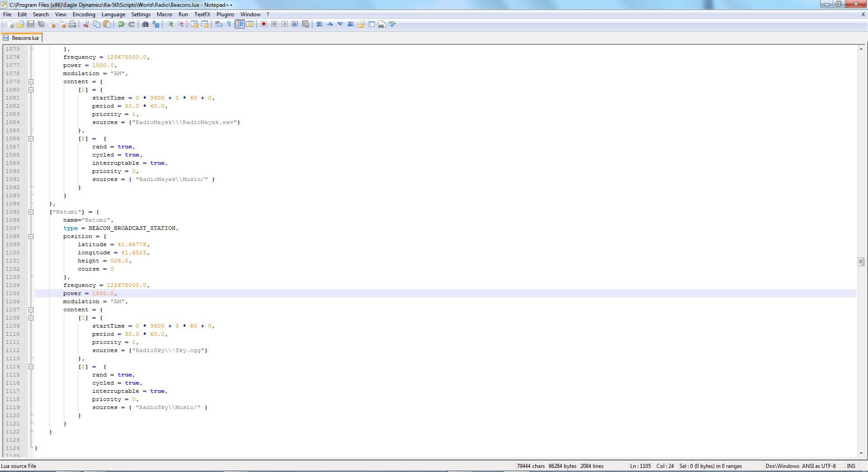Play back the recorded macro
Viewport: 868px width, 472px height.
coord(284,24)
